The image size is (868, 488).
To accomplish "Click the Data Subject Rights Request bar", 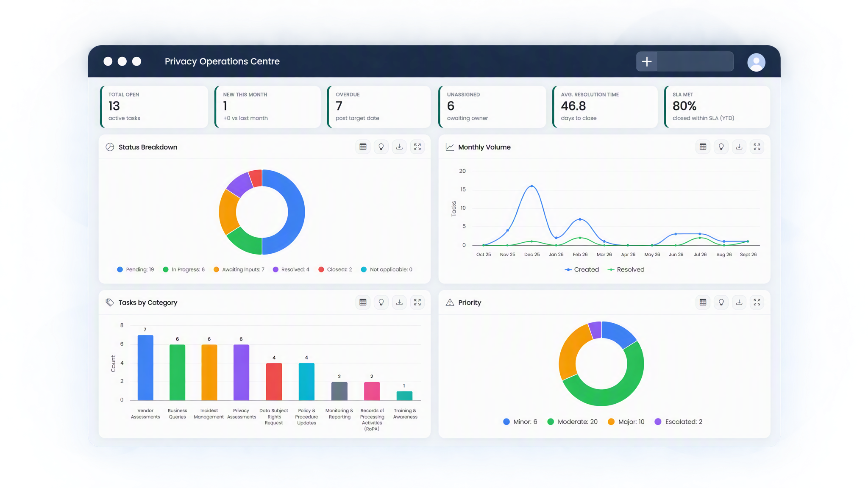I will coord(274,382).
